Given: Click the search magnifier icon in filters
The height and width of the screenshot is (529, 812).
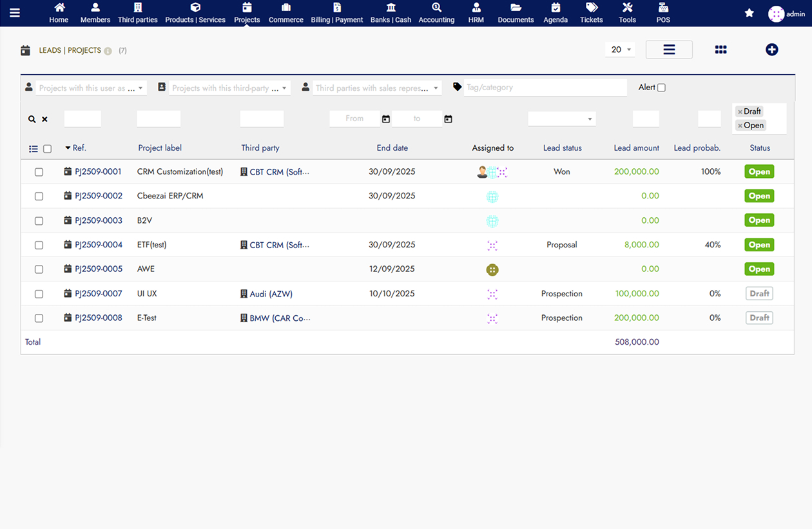Looking at the screenshot, I should tap(32, 119).
